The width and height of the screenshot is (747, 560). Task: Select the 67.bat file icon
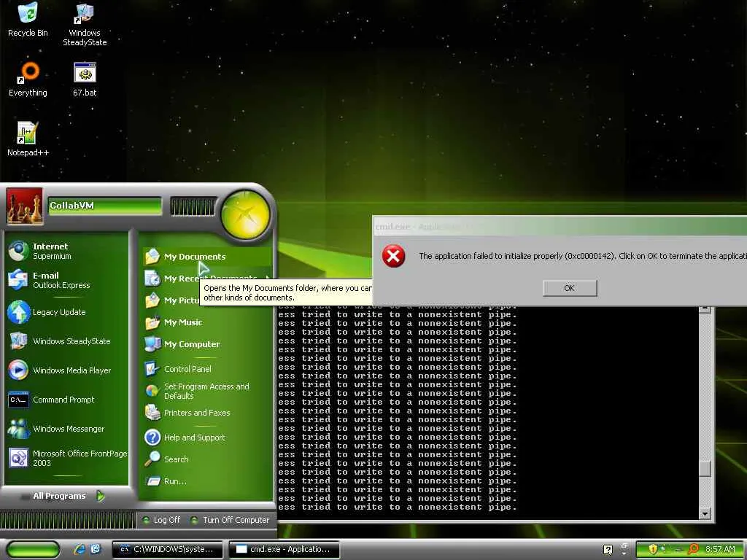(x=85, y=79)
